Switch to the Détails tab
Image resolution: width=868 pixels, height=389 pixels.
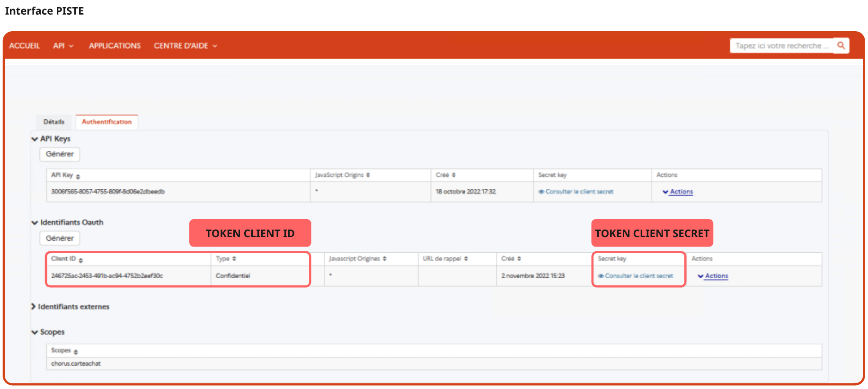pos(54,122)
